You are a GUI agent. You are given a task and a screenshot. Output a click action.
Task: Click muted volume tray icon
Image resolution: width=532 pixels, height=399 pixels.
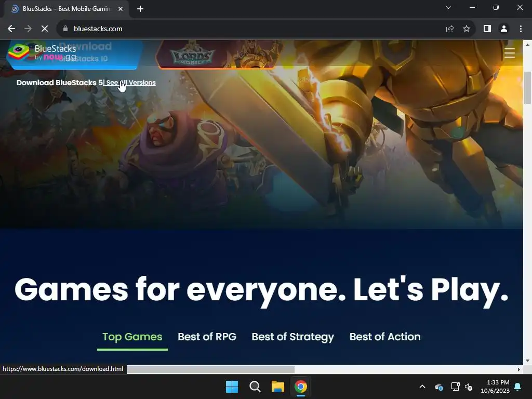tap(469, 387)
